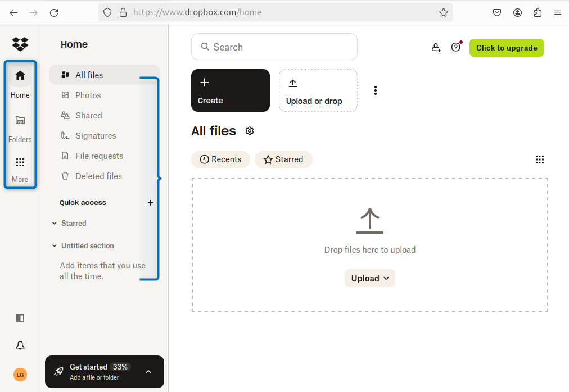Toggle the sidebar collapse panel icon
This screenshot has height=392, width=569.
tap(20, 318)
